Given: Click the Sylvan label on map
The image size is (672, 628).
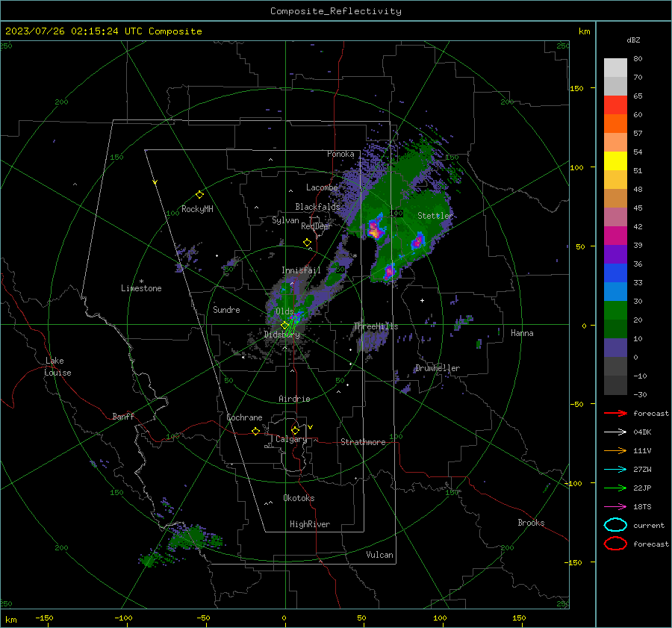Looking at the screenshot, I should pos(285,220).
